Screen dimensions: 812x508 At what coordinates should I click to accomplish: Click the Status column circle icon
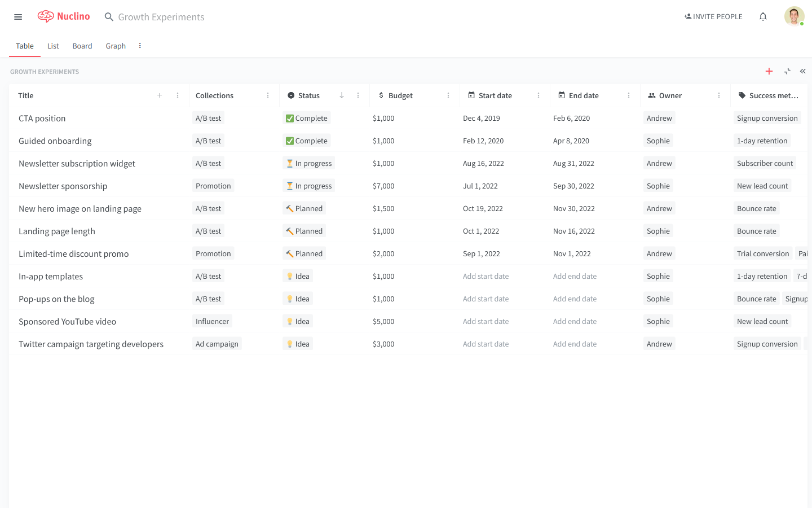tap(291, 95)
